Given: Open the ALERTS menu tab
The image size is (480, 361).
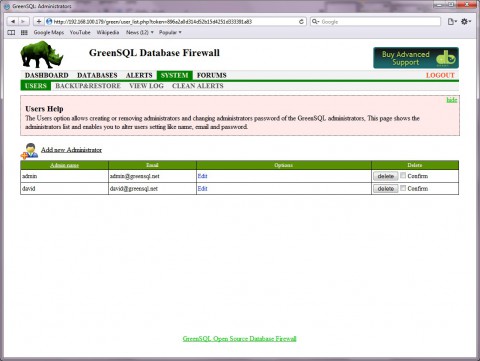Looking at the screenshot, I should 139,75.
